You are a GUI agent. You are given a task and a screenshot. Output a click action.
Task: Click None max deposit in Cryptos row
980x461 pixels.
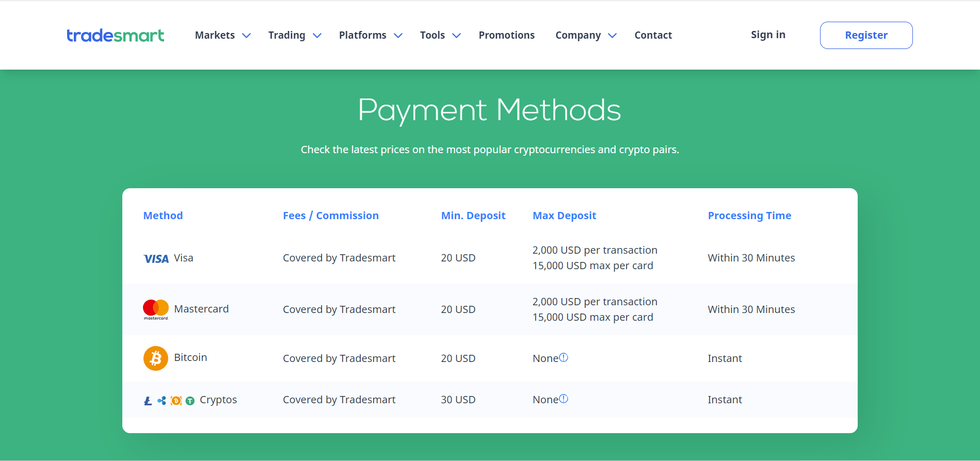[545, 400]
